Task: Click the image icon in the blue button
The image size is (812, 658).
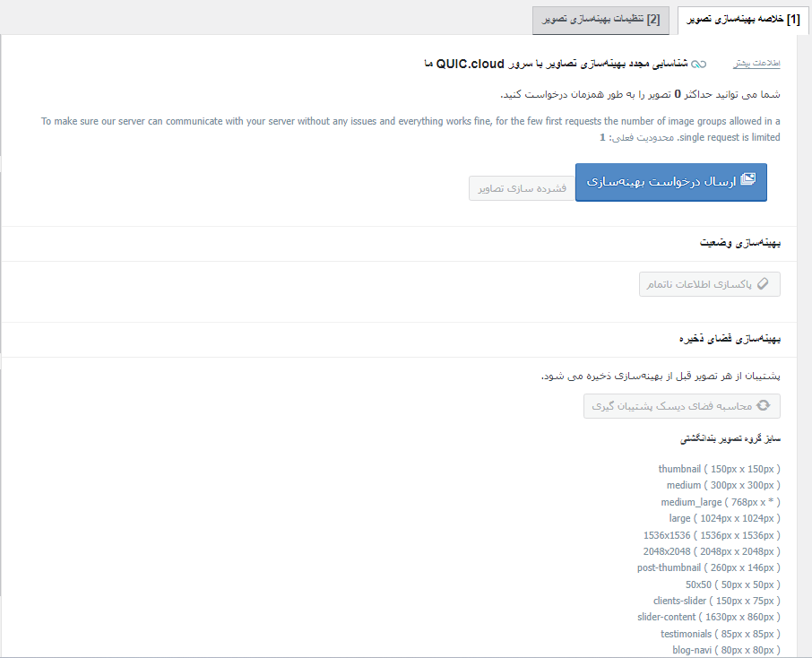Action: click(x=747, y=179)
